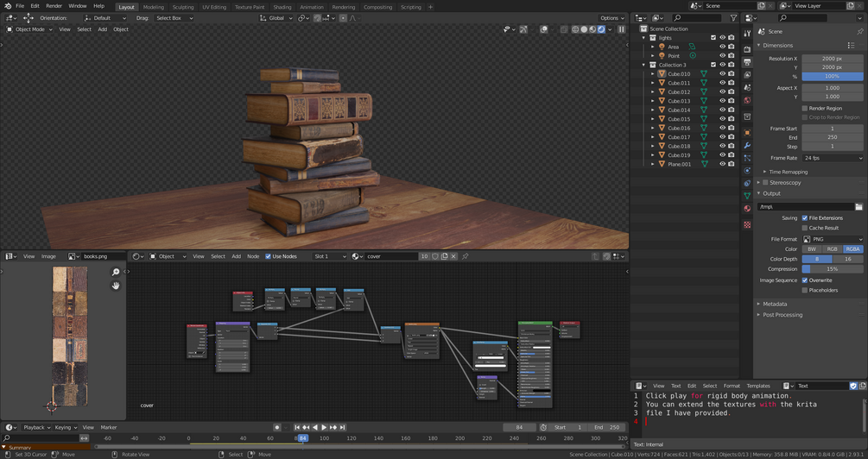Expand the Post Processing panel

coord(782,315)
